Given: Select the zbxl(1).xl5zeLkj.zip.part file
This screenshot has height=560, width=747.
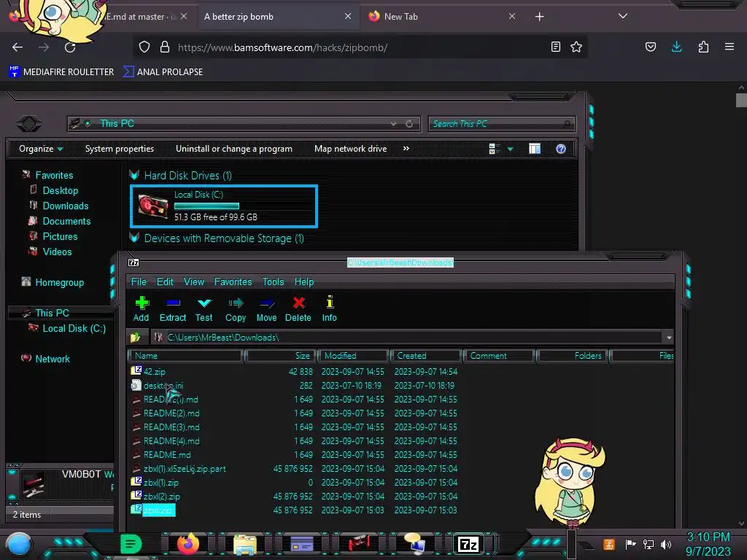Looking at the screenshot, I should [x=185, y=469].
